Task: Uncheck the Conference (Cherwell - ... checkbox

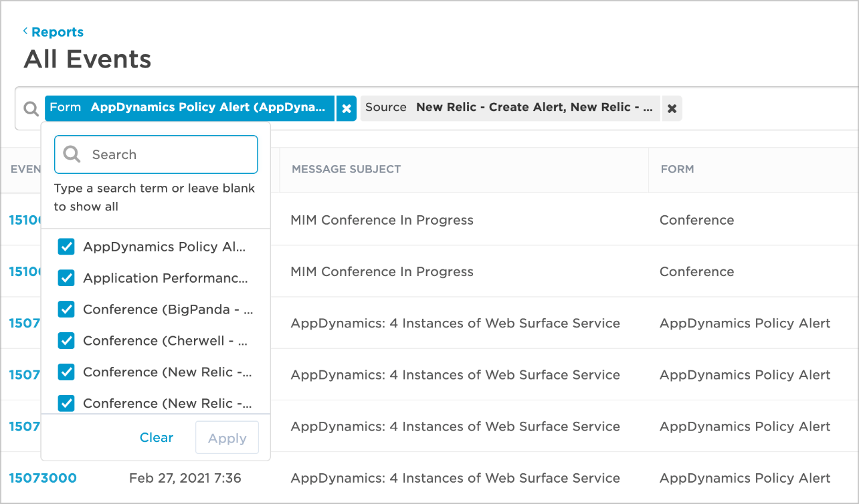Action: (x=66, y=341)
